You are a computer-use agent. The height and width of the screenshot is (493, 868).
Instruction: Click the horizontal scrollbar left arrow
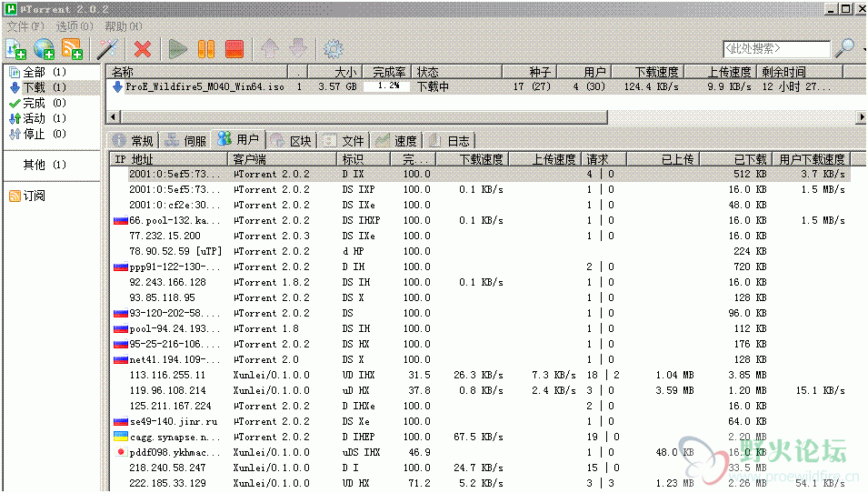[114, 116]
